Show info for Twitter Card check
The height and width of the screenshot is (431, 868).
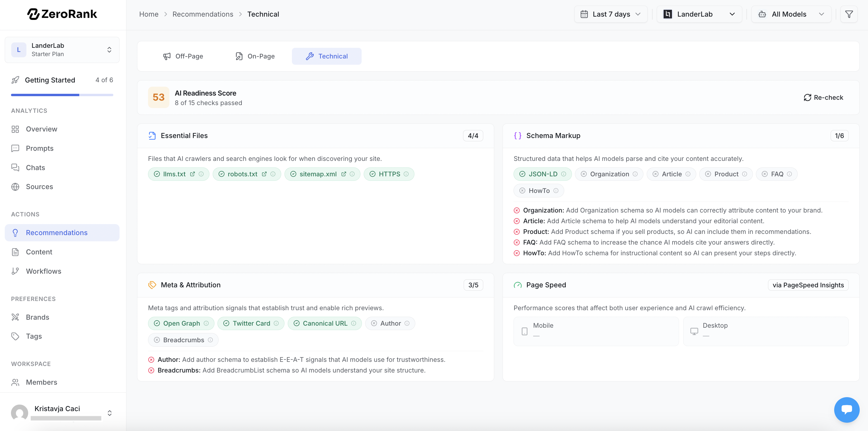coord(276,323)
